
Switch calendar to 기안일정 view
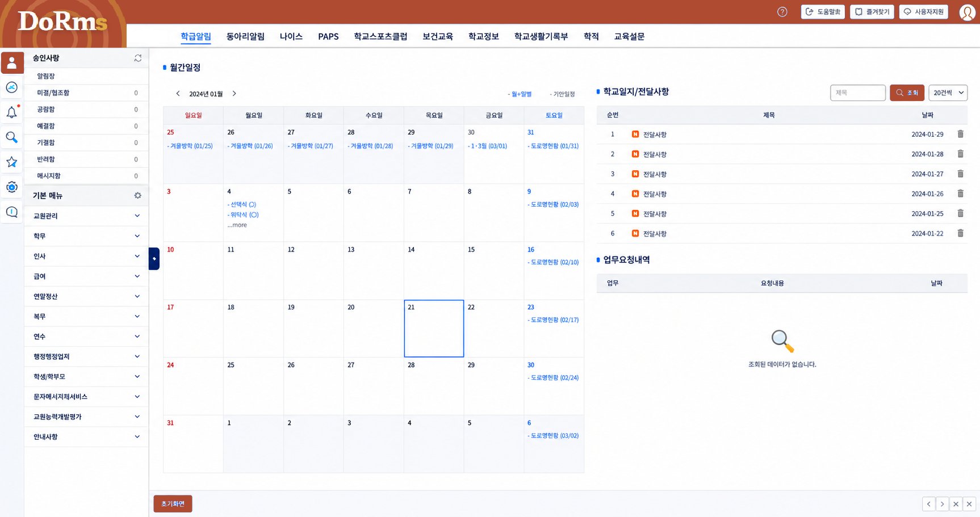(562, 94)
